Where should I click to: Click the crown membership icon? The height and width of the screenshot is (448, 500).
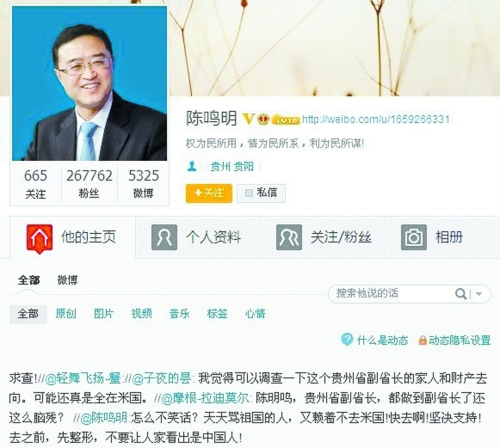(264, 119)
